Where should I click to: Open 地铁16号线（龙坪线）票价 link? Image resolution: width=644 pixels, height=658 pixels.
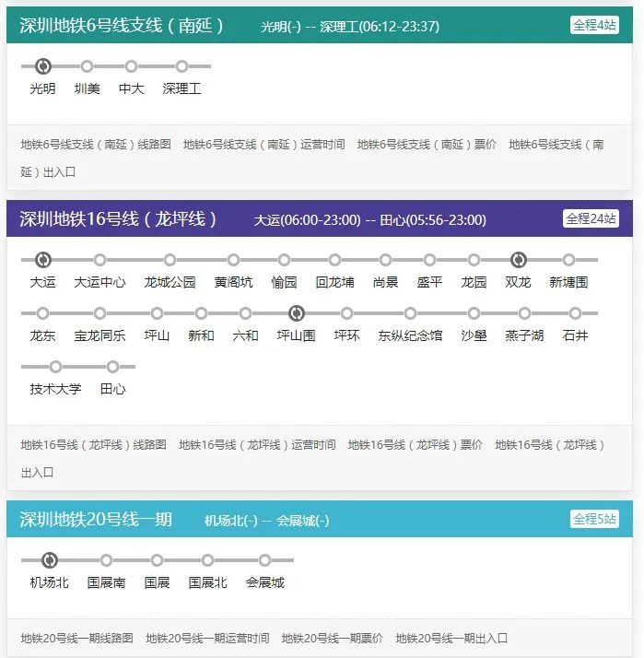tap(415, 445)
